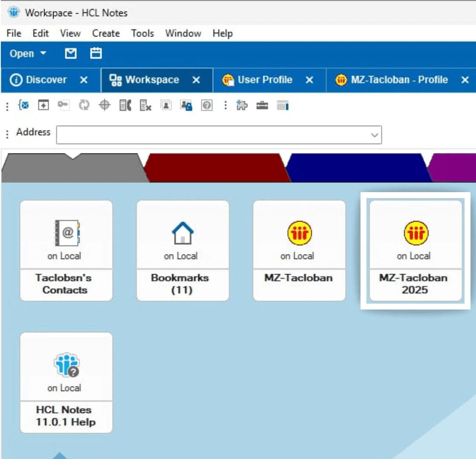
Task: Click the refresh arrows toolbar icon
Action: [x=84, y=105]
